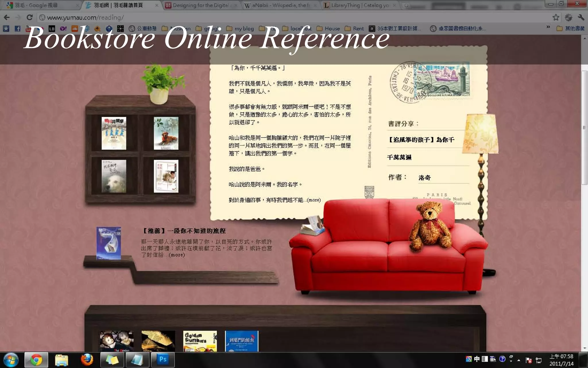The height and width of the screenshot is (368, 588).
Task: Open the Golden Slumbers book cover
Action: pyautogui.click(x=200, y=341)
